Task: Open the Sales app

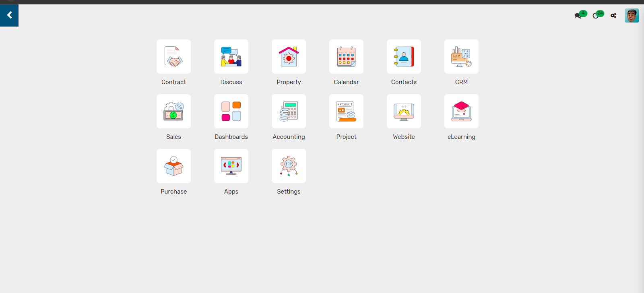Action: click(173, 111)
